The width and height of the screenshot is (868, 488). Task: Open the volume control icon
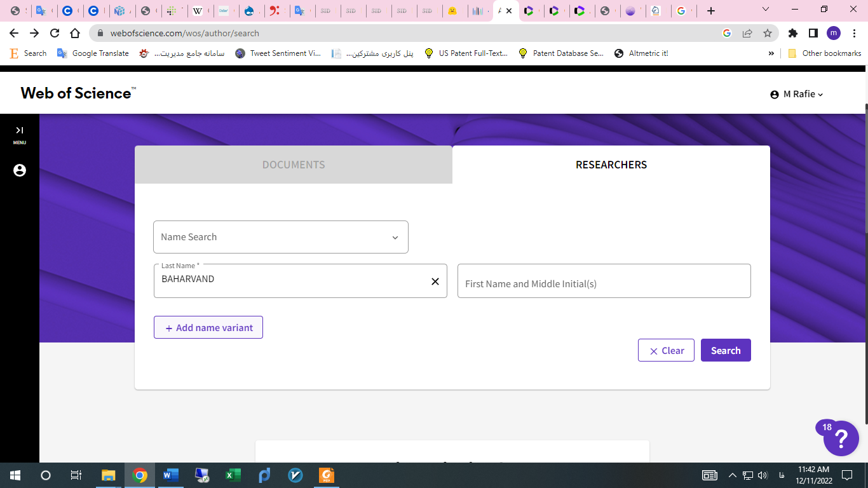(763, 475)
